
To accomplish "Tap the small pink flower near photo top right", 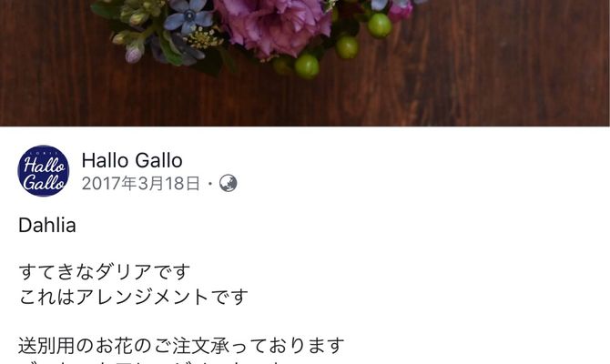I will click(x=400, y=11).
